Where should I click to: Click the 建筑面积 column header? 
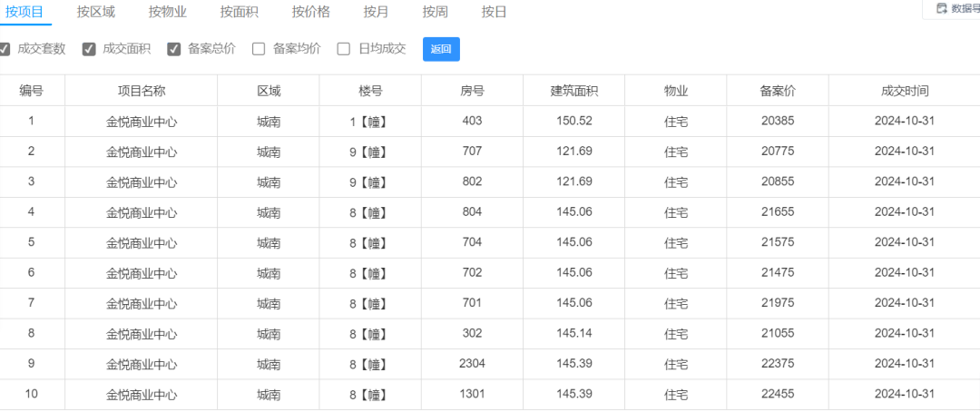[574, 91]
